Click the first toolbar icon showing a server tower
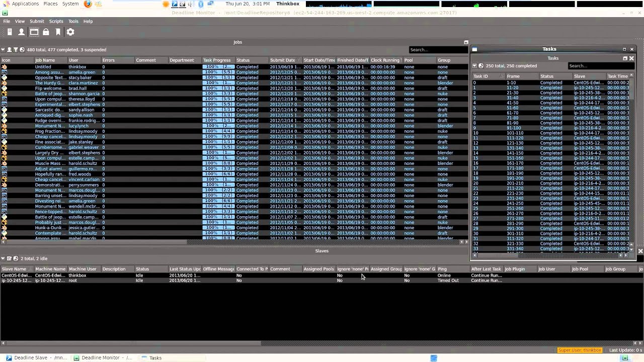Screen dimensions: 644x362 click(10, 32)
